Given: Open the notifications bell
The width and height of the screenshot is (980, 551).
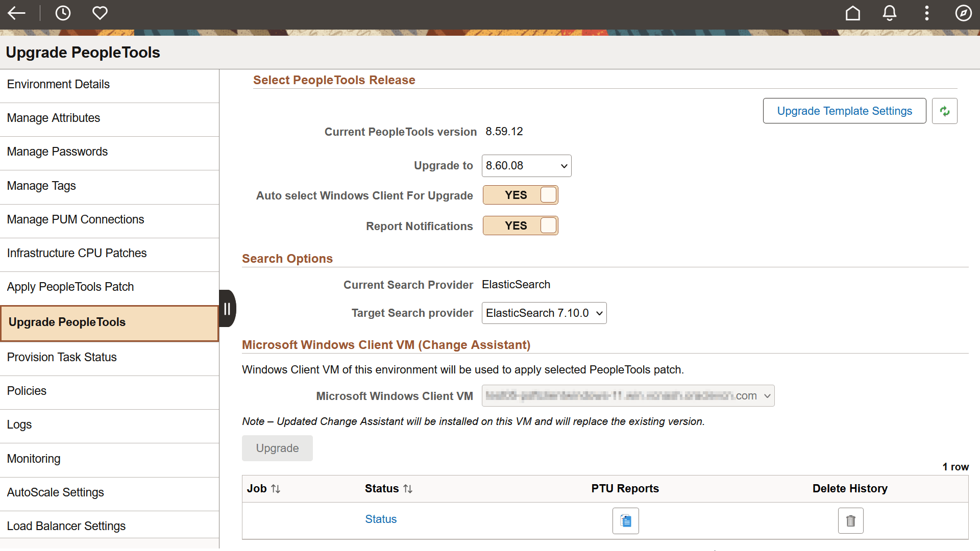Looking at the screenshot, I should click(889, 14).
